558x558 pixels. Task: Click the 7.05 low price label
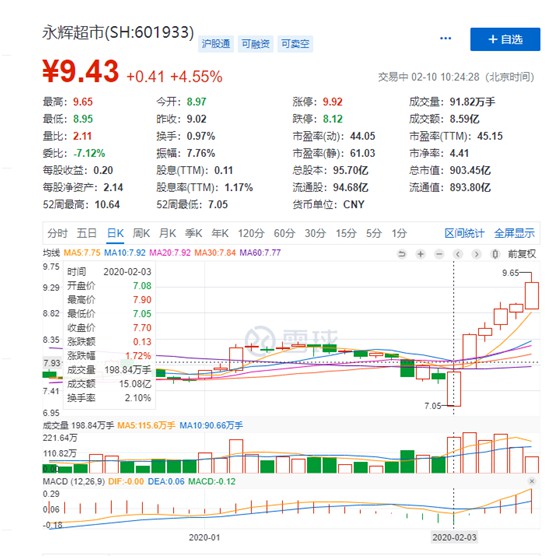[433, 406]
